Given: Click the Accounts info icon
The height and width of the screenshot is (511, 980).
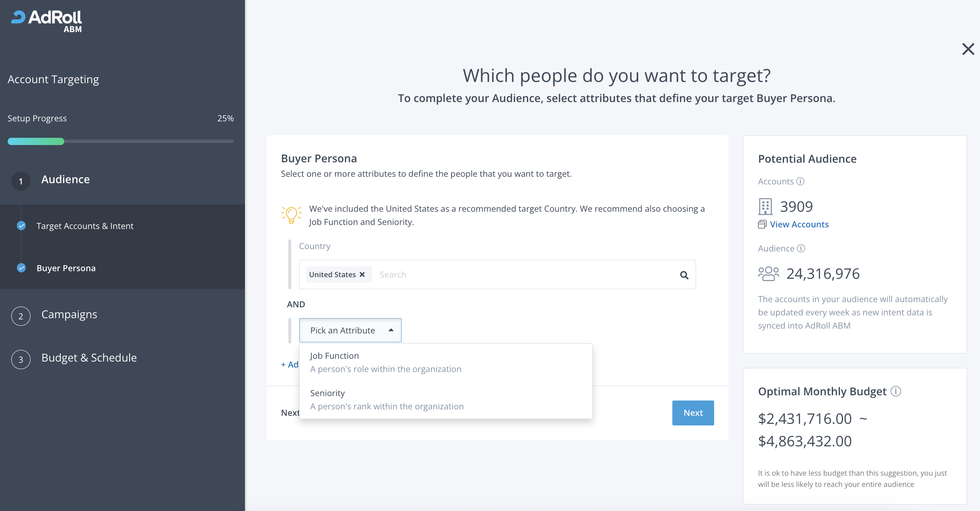Looking at the screenshot, I should click(x=800, y=181).
